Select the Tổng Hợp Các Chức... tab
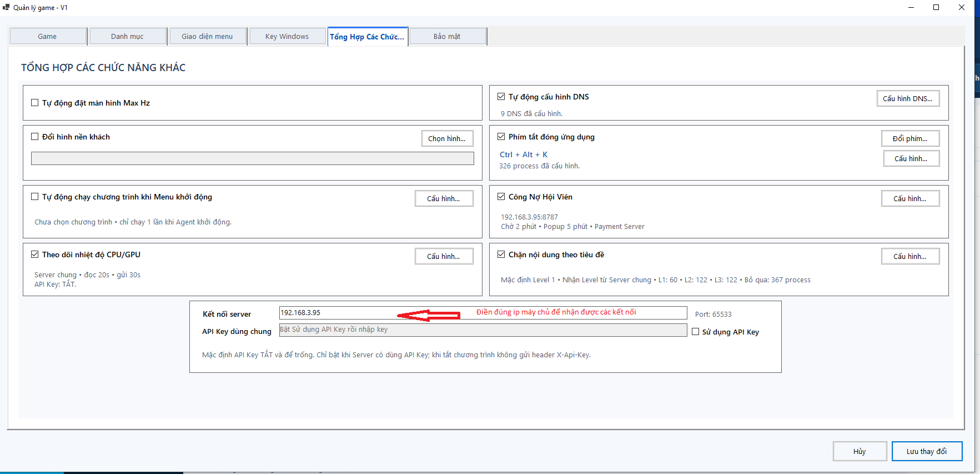Image resolution: width=980 pixels, height=474 pixels. pyautogui.click(x=368, y=37)
